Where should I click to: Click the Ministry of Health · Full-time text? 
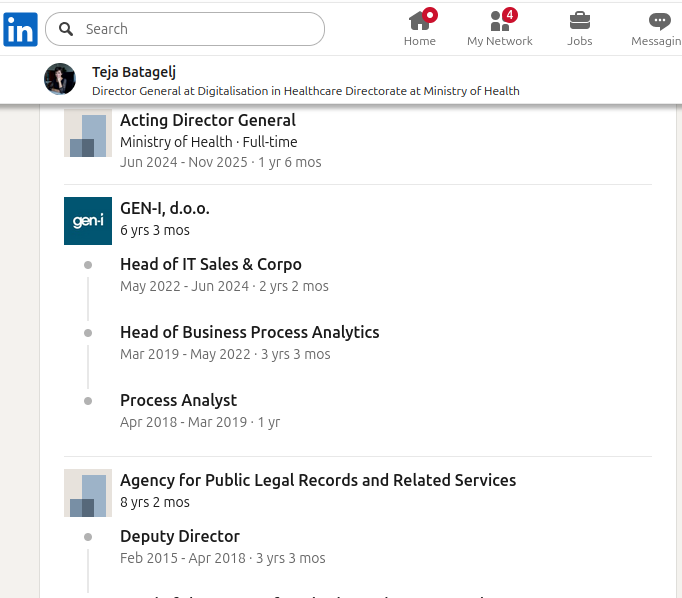tap(209, 142)
